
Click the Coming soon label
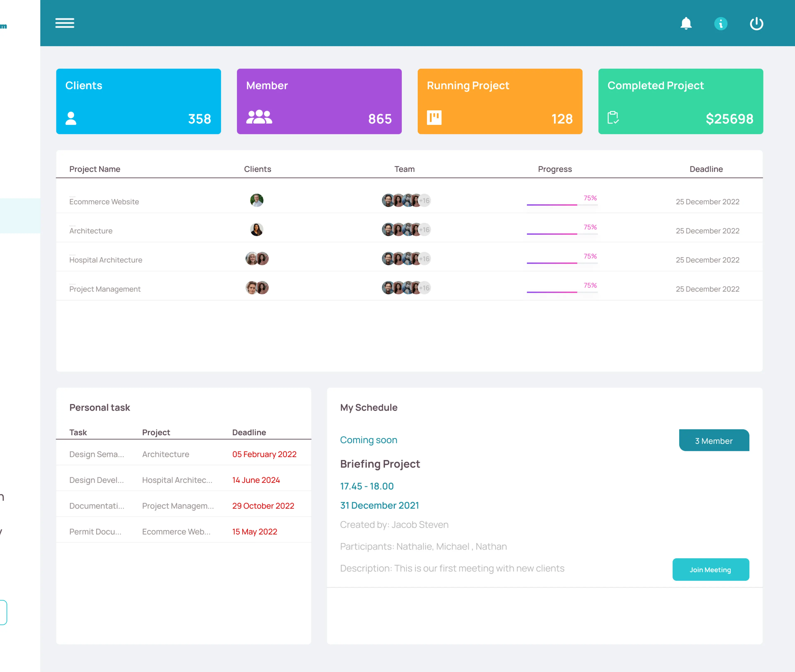pos(369,440)
